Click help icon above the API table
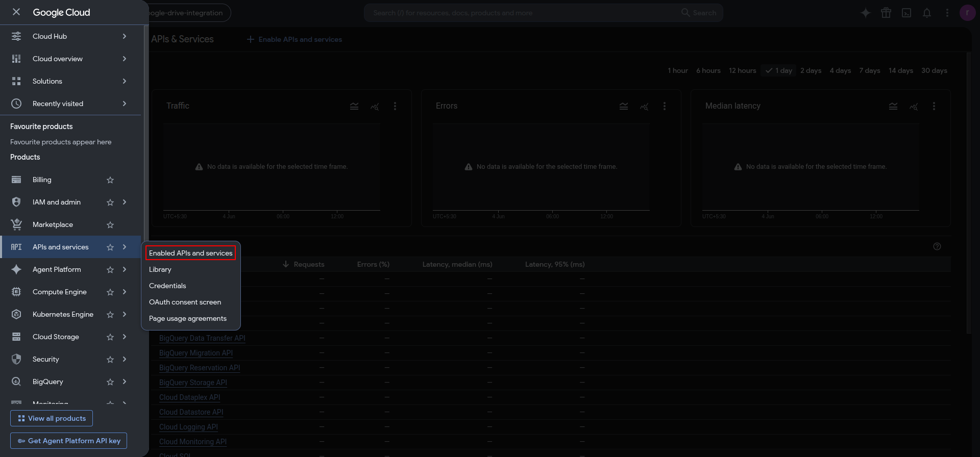 937,246
